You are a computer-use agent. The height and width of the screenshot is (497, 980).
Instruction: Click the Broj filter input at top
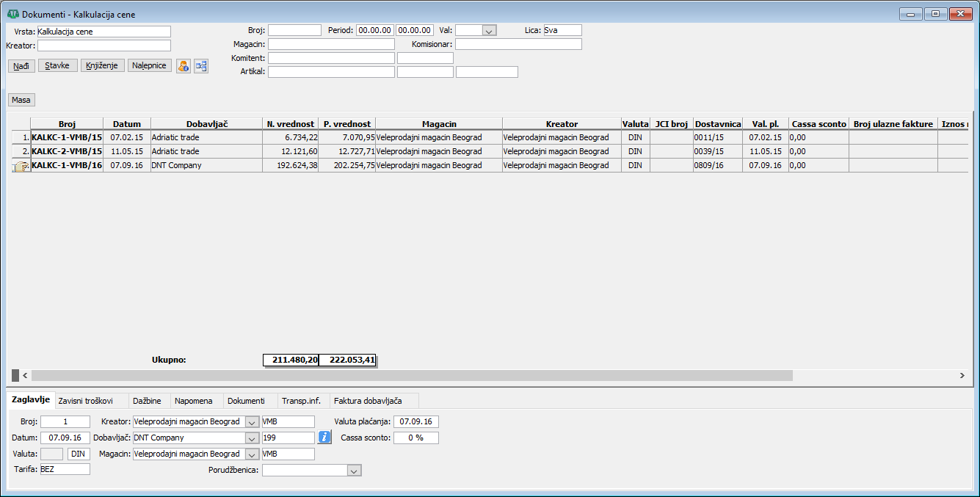click(x=294, y=30)
